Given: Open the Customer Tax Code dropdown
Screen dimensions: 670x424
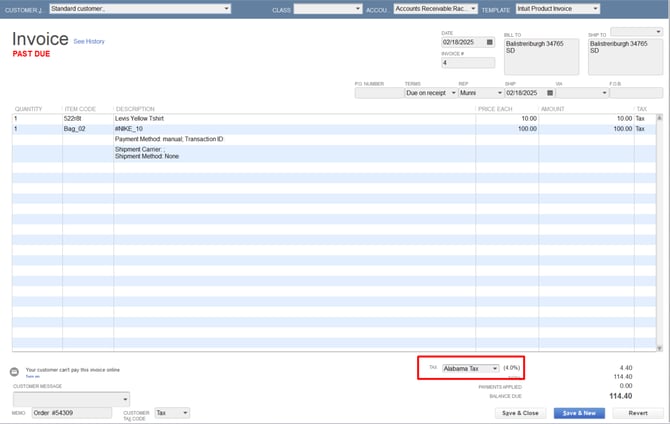Looking at the screenshot, I should pyautogui.click(x=185, y=412).
